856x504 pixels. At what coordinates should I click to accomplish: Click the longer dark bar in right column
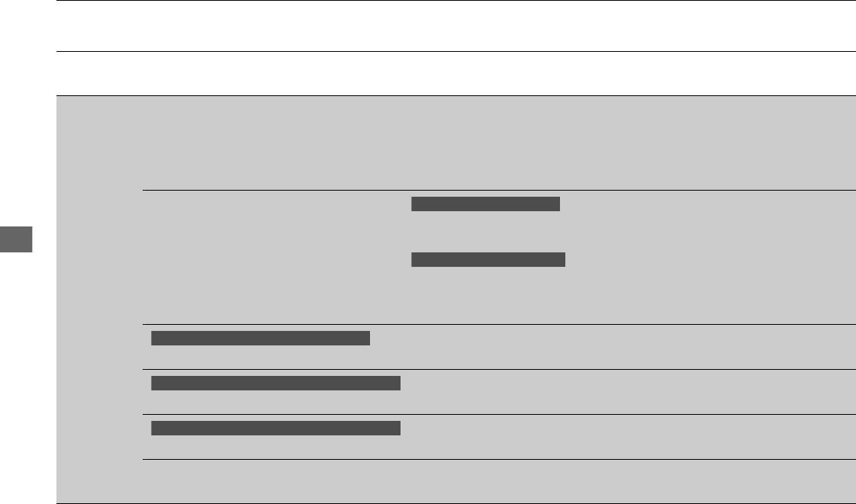click(488, 260)
